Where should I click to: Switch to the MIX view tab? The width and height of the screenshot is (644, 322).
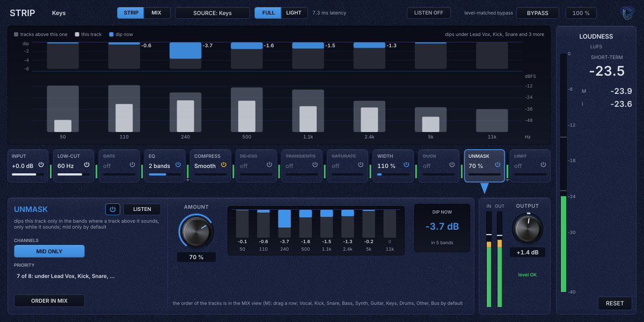tap(157, 13)
